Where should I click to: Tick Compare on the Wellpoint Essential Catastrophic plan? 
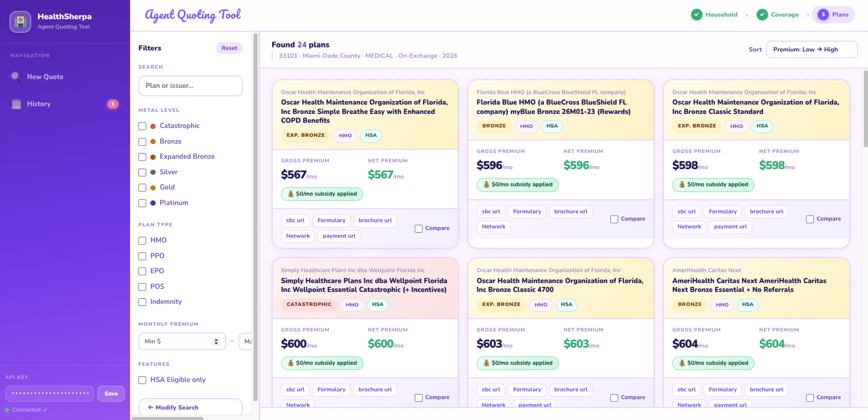pyautogui.click(x=418, y=398)
